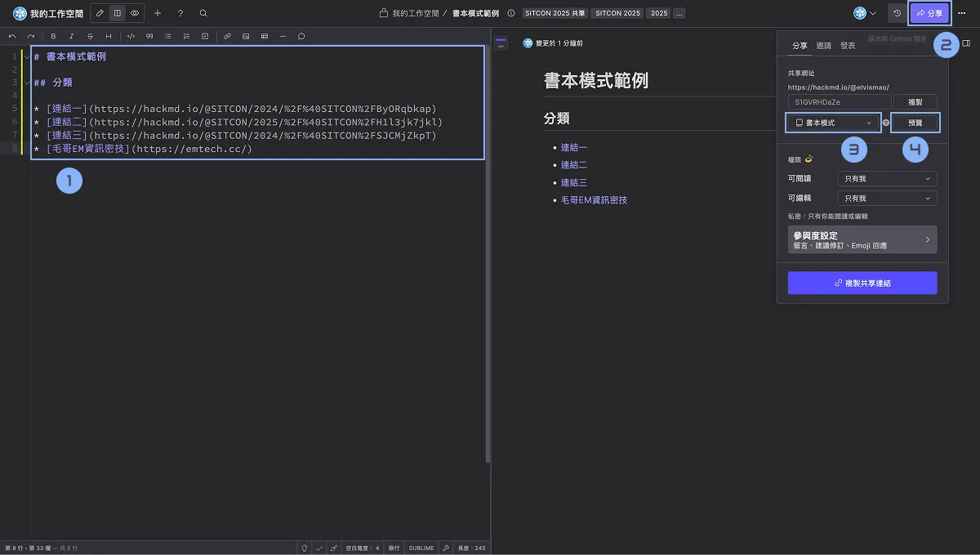Screen dimensions: 980x555
Task: Apply italic formatting
Action: coord(72,36)
